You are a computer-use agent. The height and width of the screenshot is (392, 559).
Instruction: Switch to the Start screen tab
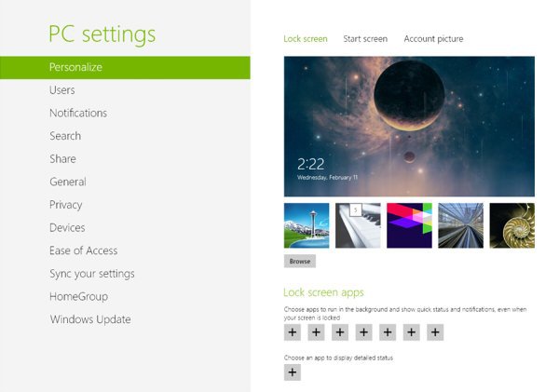pyautogui.click(x=365, y=39)
